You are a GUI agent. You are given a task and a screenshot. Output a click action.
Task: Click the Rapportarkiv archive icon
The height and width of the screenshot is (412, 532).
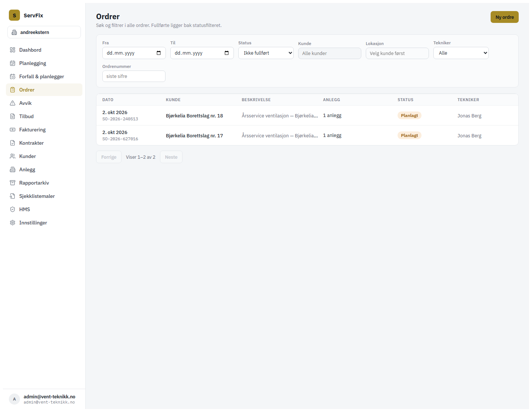tap(13, 183)
